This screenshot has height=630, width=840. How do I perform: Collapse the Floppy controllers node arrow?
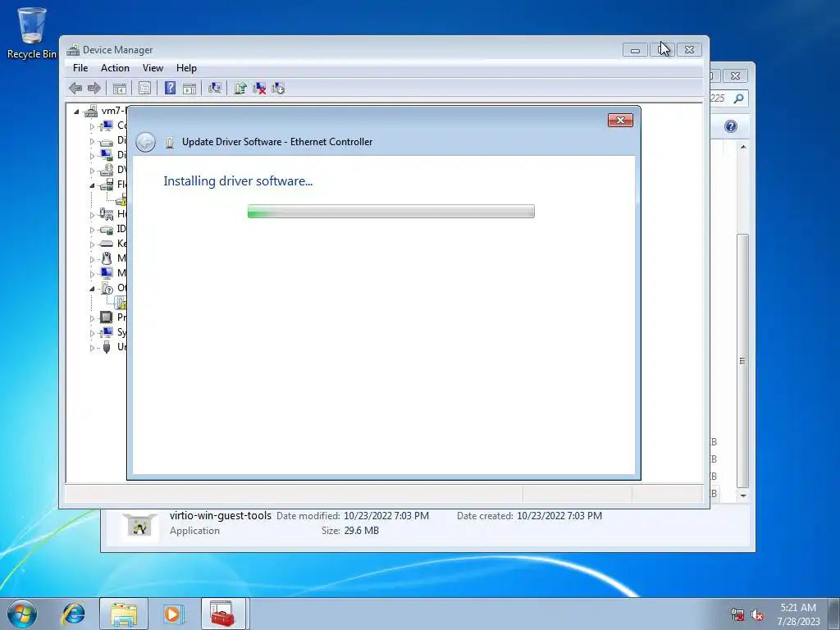(92, 185)
